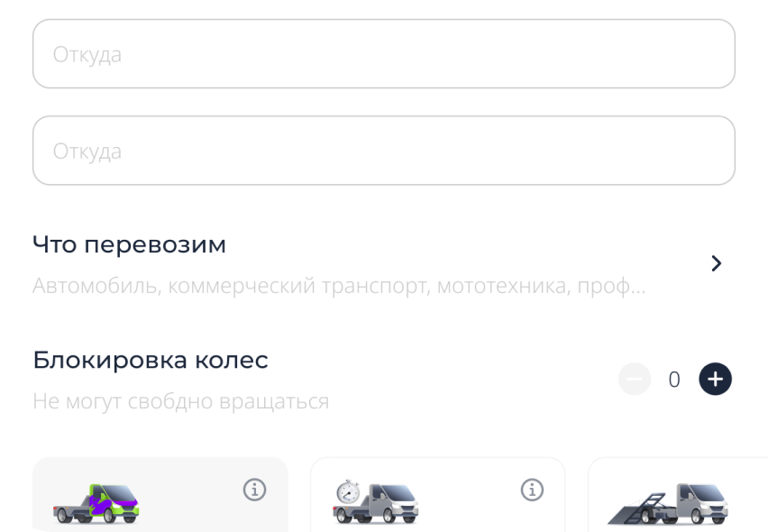
Task: Click the first 'Откуда' address field
Action: pos(384,54)
